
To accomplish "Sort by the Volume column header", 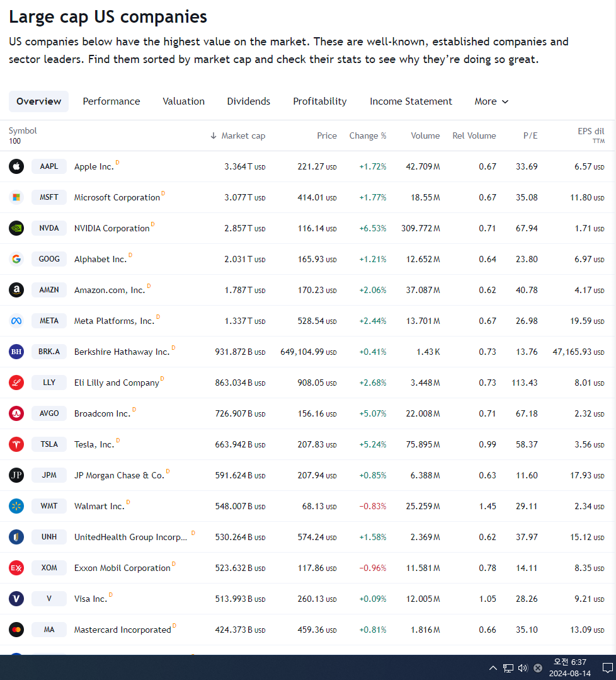I will point(425,135).
